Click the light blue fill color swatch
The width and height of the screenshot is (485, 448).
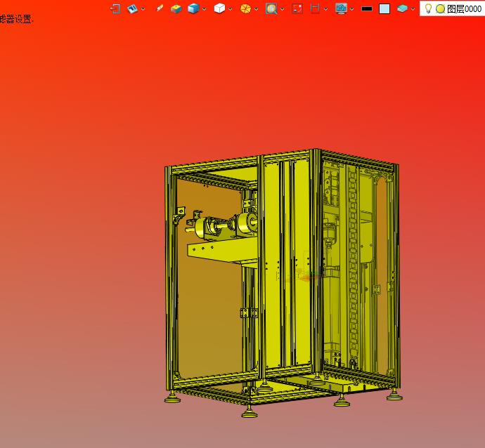[384, 8]
